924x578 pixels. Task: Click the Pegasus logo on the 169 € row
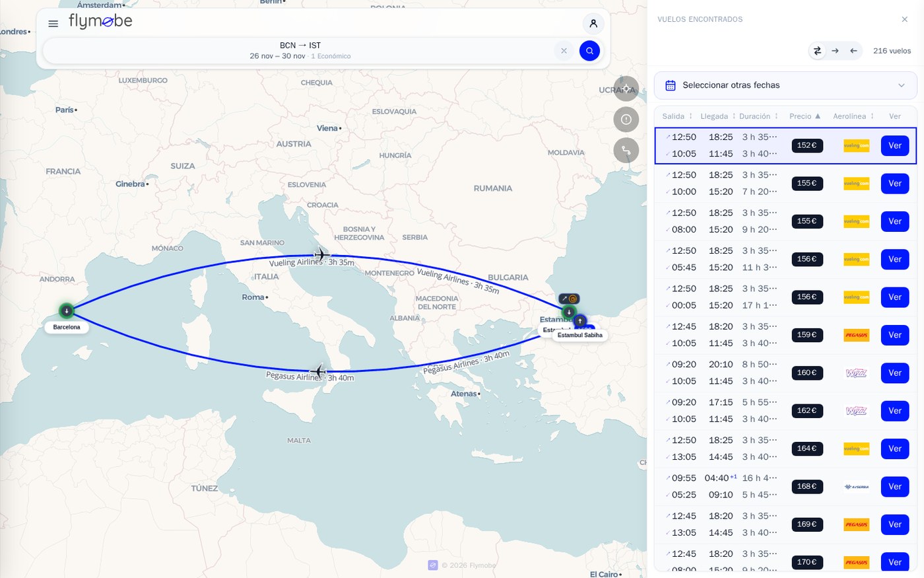(857, 524)
